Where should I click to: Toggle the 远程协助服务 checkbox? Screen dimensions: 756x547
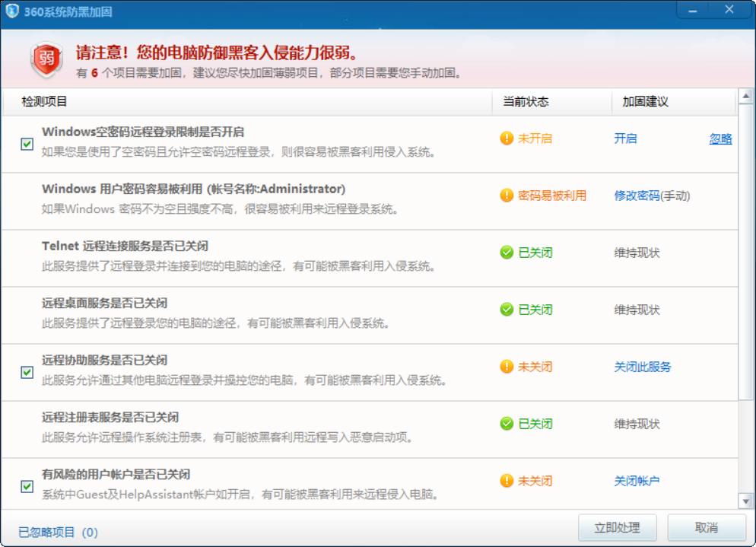point(27,372)
